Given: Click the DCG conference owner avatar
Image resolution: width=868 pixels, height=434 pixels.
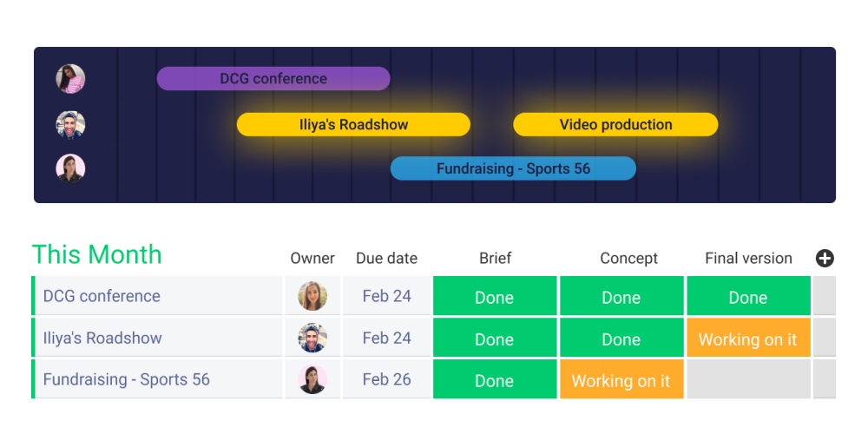Looking at the screenshot, I should click(x=312, y=296).
